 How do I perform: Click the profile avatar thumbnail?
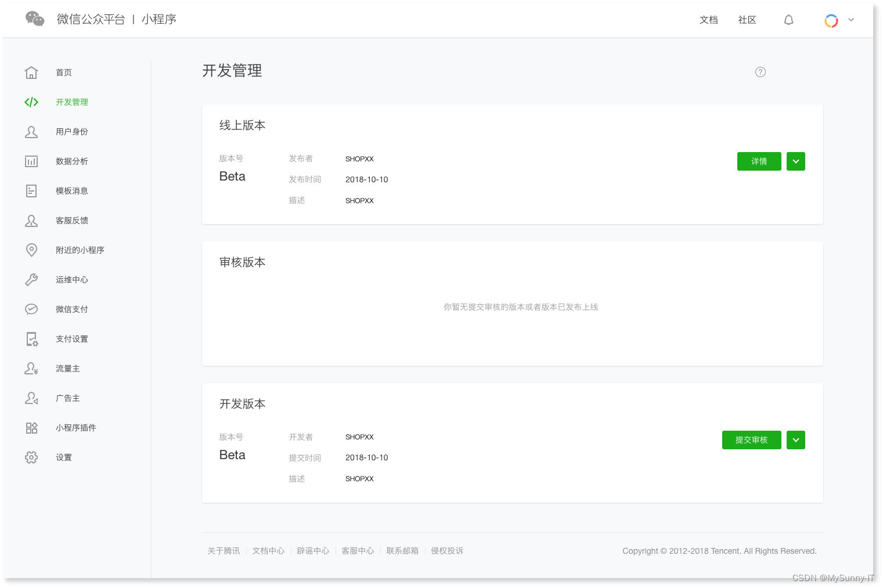pos(831,20)
